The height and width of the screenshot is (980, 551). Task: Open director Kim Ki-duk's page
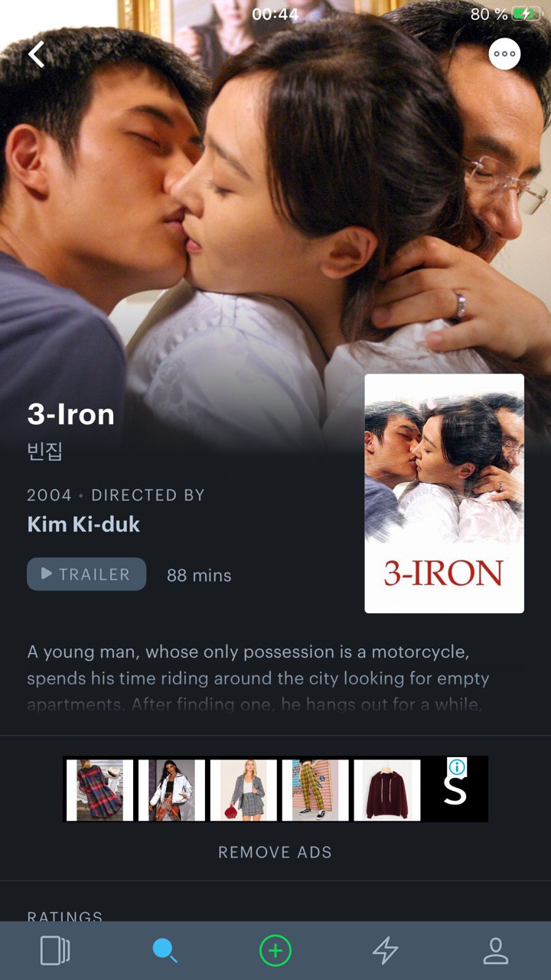[83, 524]
